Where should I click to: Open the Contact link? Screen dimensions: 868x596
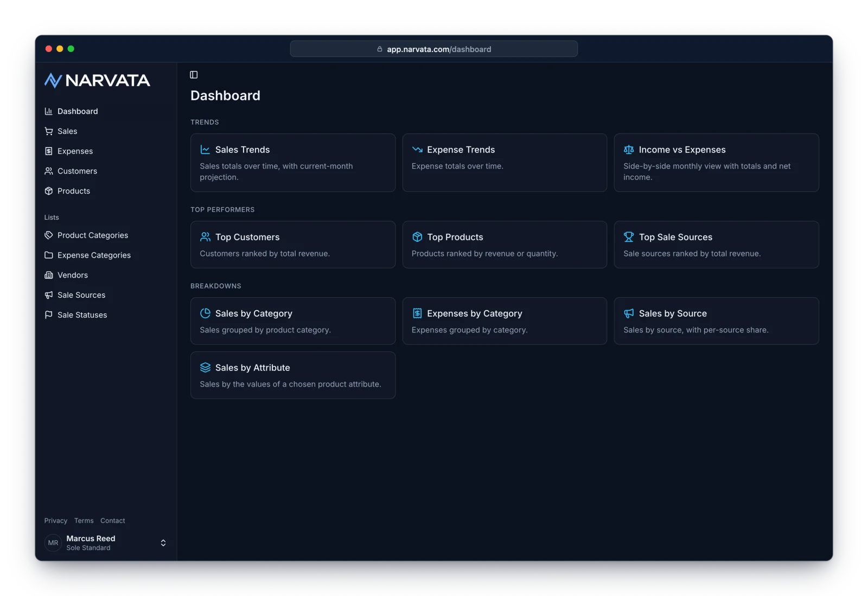(113, 521)
